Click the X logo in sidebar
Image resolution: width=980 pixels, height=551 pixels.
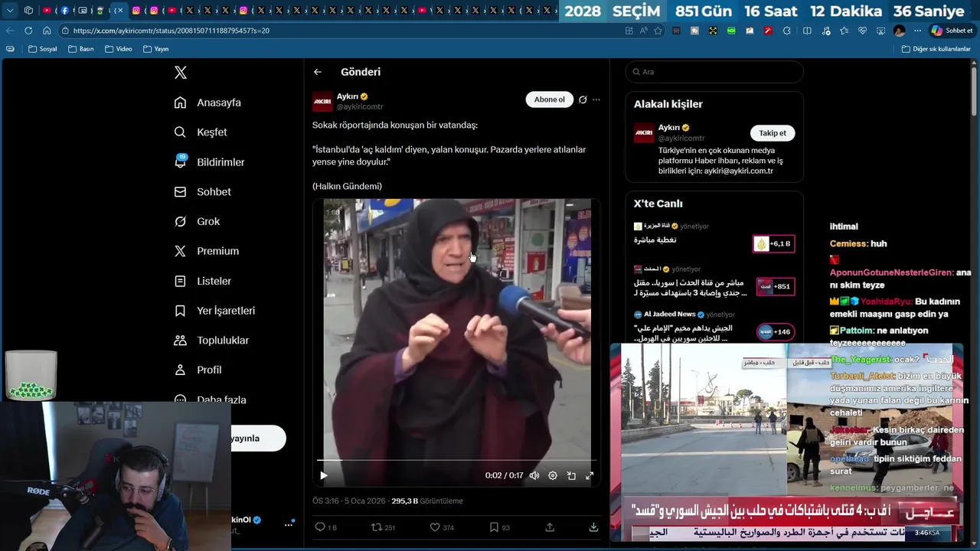(181, 73)
